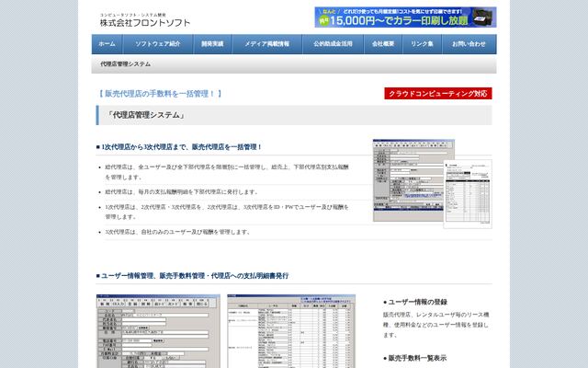The image size is (588, 368).
Task: Click bullet text 毎月の支払報酬明細を下部代理店に発行します
Action: (182, 192)
